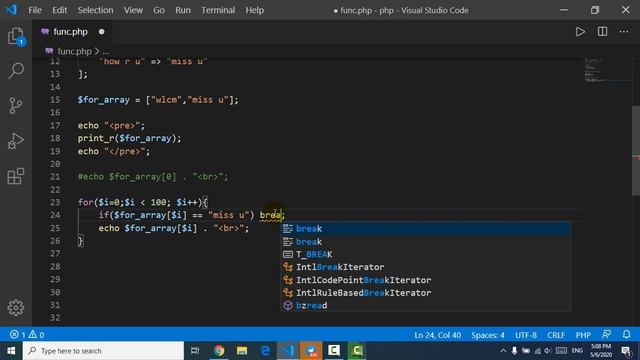Click Ln 24, Col 40 in status bar

coord(438,335)
